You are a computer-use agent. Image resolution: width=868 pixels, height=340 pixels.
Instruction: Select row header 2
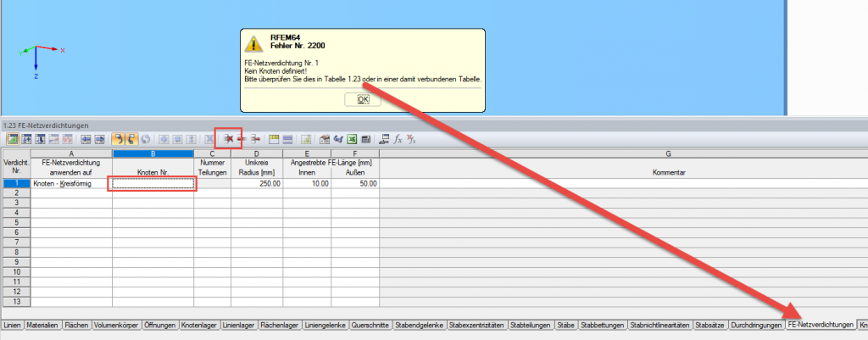16,192
